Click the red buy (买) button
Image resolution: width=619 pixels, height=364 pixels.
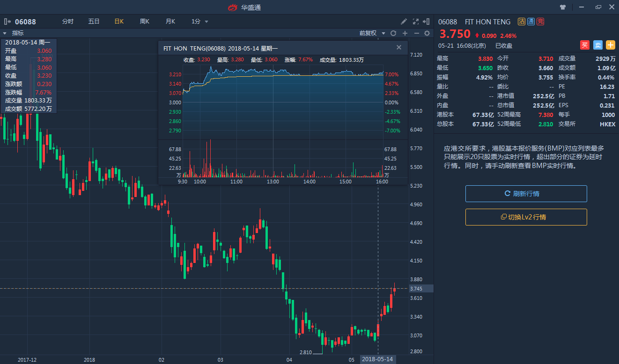pyautogui.click(x=584, y=45)
